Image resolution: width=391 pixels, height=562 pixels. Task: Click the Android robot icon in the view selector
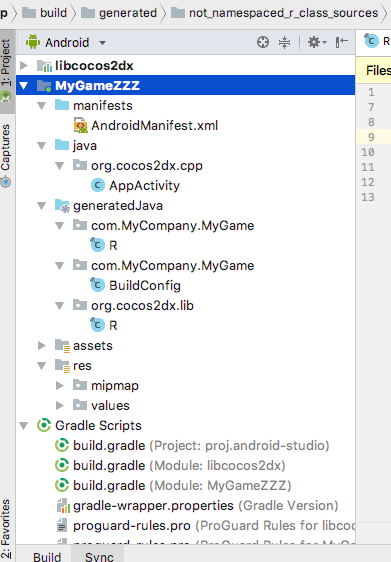pyautogui.click(x=33, y=42)
